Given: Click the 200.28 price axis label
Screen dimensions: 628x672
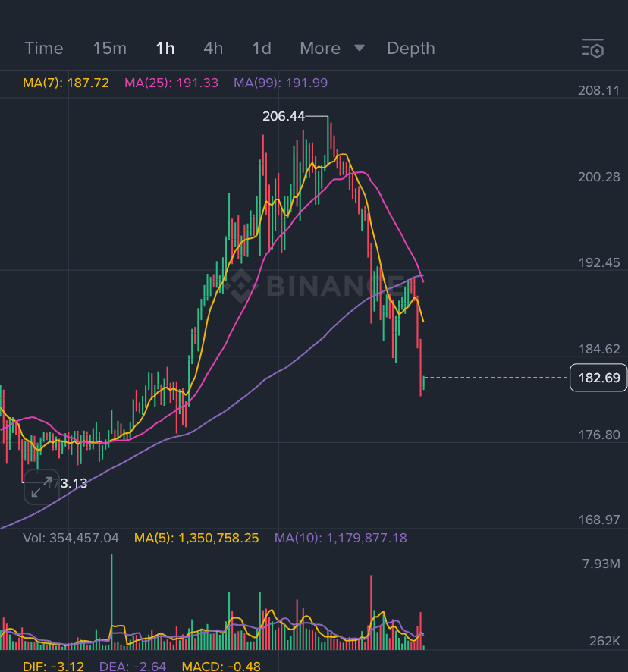Looking at the screenshot, I should click(598, 177).
